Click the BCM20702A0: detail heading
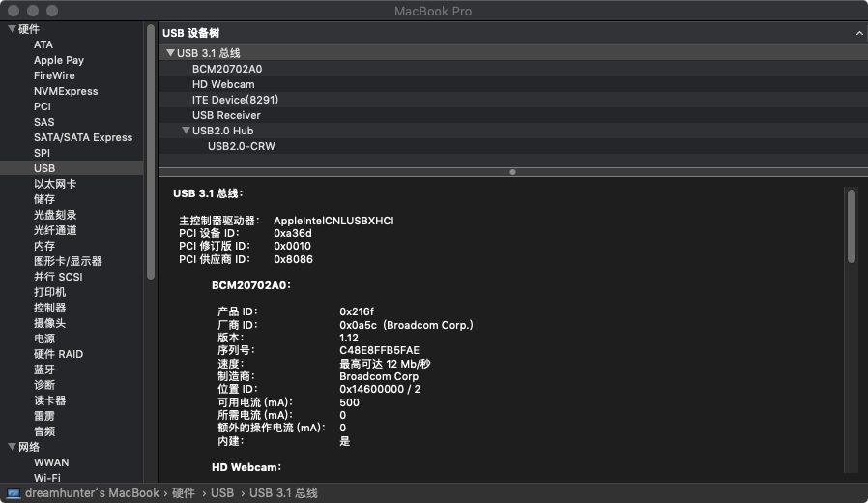868x503 pixels. click(x=250, y=286)
